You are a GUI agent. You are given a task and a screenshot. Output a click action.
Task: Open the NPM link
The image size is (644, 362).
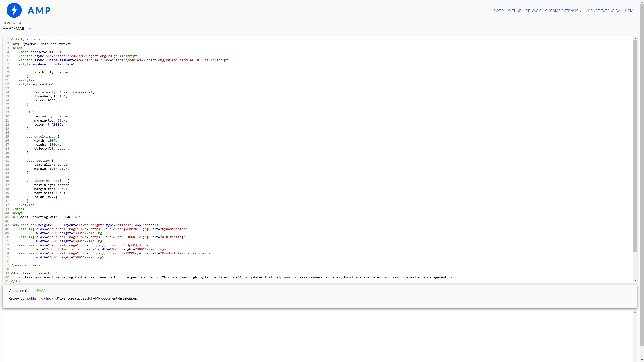[x=629, y=11]
